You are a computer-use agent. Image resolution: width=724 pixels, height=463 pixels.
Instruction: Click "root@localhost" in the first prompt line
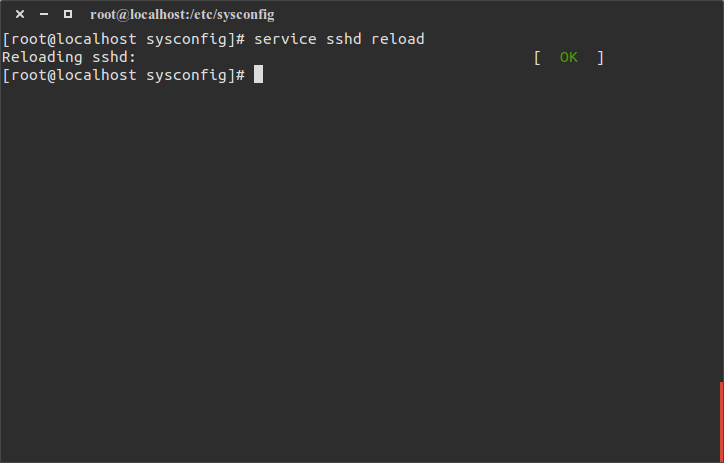[x=69, y=39]
